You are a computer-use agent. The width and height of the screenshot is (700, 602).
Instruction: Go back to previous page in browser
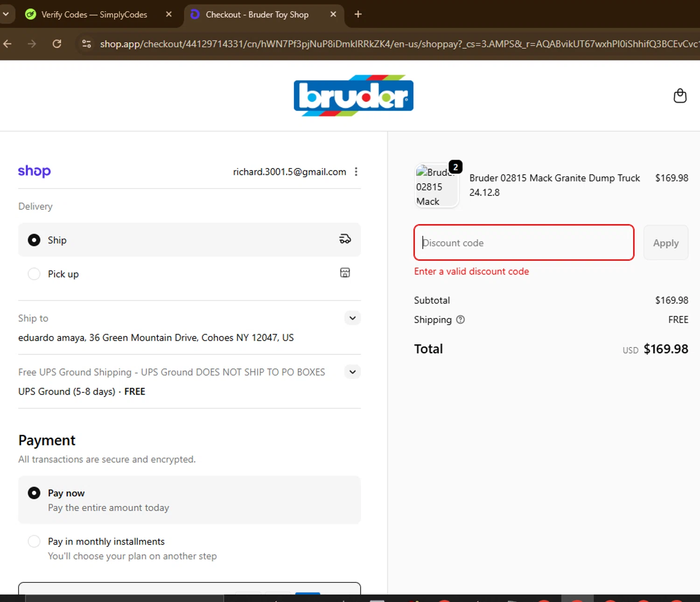pyautogui.click(x=8, y=44)
